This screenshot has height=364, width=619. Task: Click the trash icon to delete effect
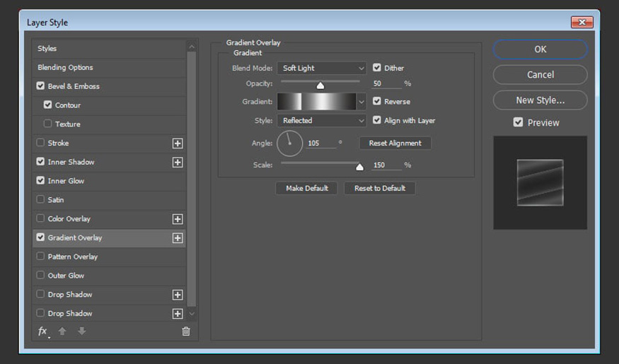click(186, 331)
